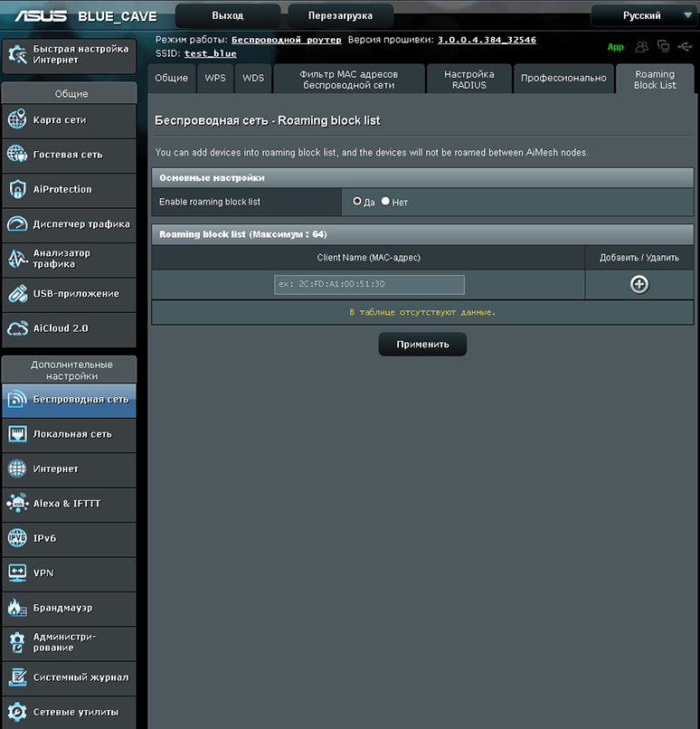Click the Network Map globe icon
Viewport: 700px width, 729px height.
click(17, 119)
